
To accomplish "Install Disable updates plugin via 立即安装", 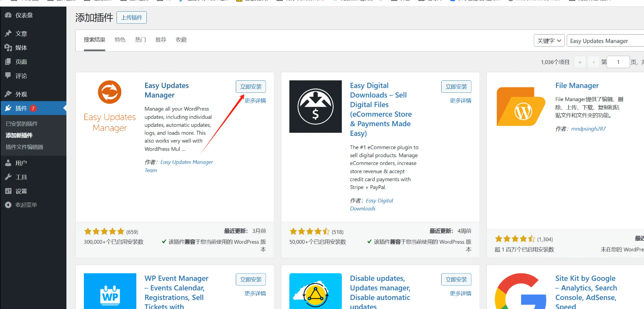I will coord(456,279).
